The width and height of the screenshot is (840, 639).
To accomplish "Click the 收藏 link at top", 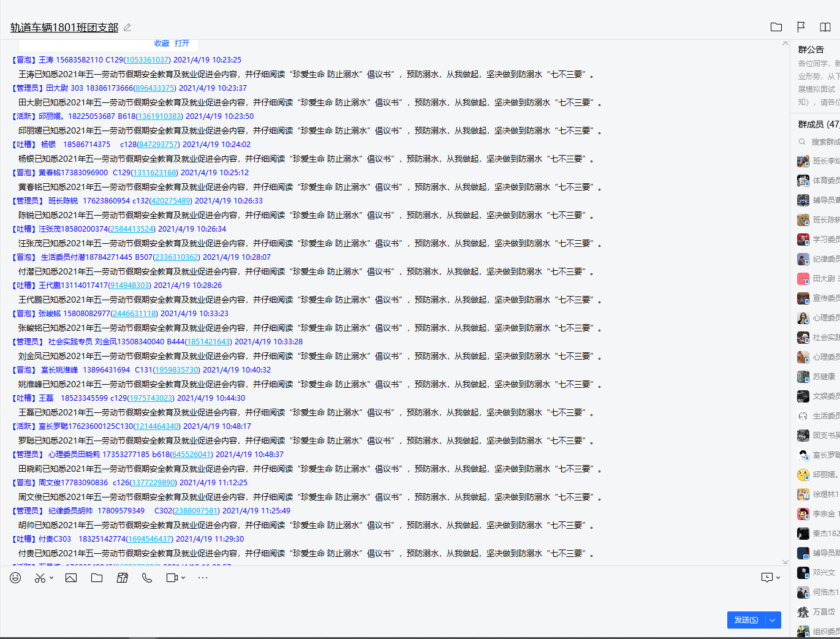I will (162, 43).
